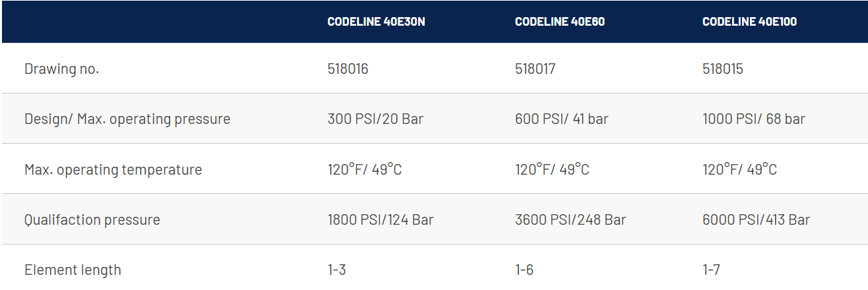Image resolution: width=868 pixels, height=290 pixels.
Task: Select the Qualifaction pressure row label
Action: click(x=92, y=219)
